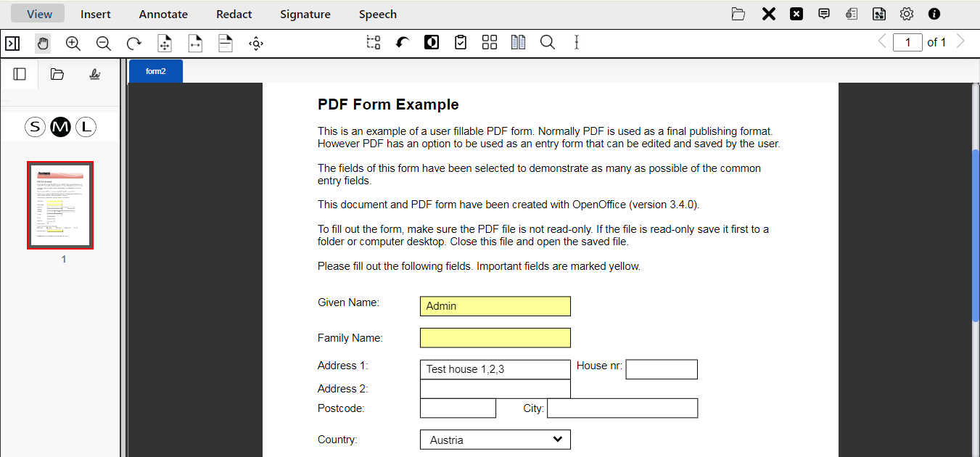Switch to the Annotate tab
The height and width of the screenshot is (457, 980).
point(162,14)
